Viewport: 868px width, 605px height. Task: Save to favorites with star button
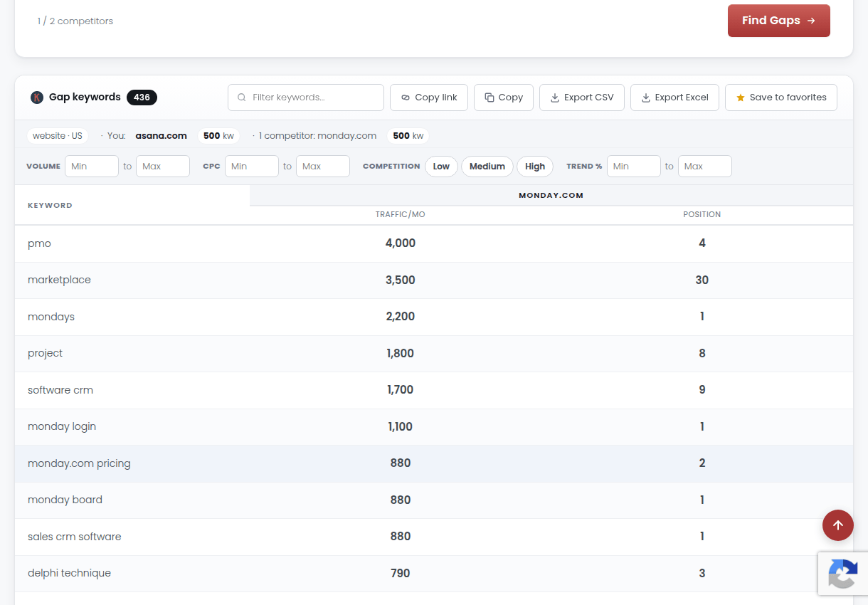click(781, 98)
